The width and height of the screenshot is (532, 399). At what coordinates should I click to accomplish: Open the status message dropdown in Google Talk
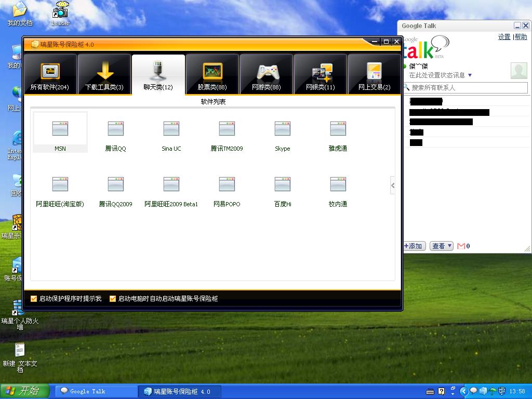(x=470, y=75)
